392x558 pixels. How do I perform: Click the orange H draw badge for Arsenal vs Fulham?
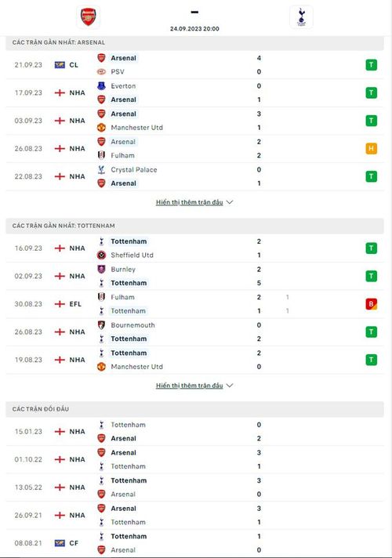click(372, 148)
